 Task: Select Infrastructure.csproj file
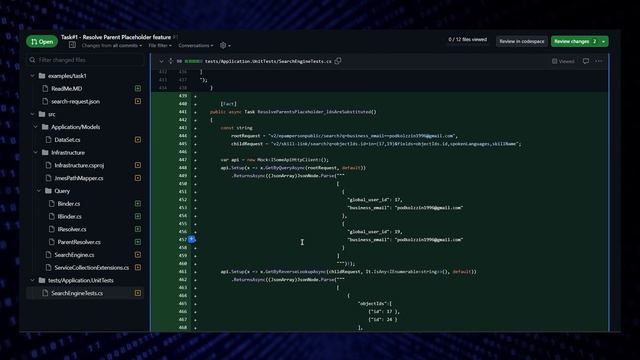point(79,165)
